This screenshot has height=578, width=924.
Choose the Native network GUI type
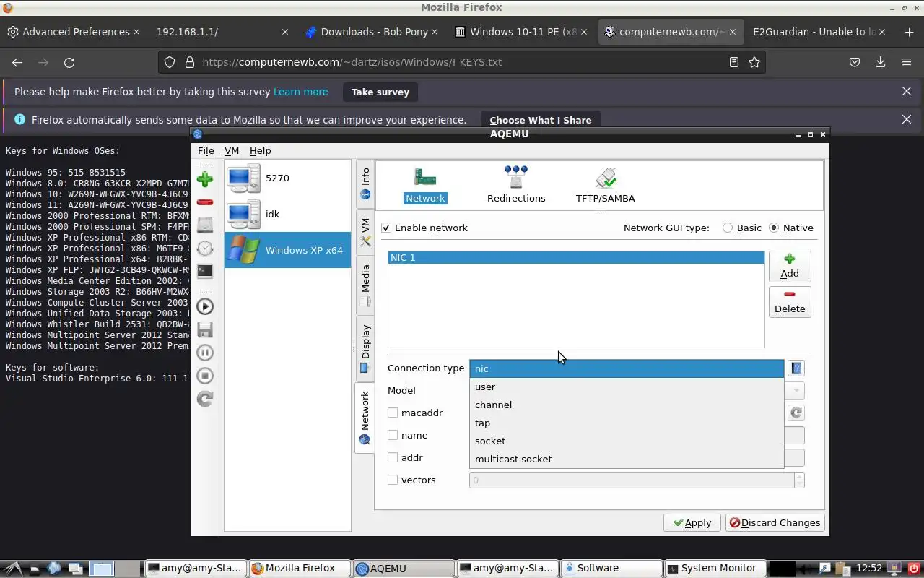click(775, 228)
